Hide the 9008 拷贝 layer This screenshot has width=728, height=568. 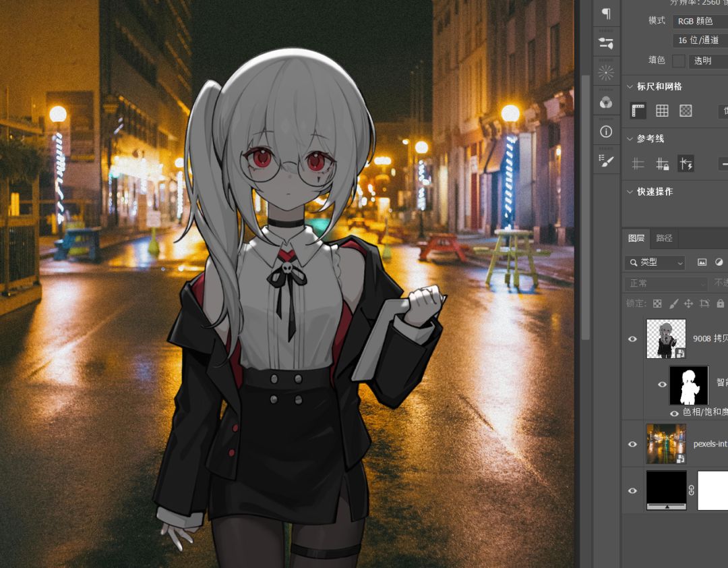click(x=632, y=339)
